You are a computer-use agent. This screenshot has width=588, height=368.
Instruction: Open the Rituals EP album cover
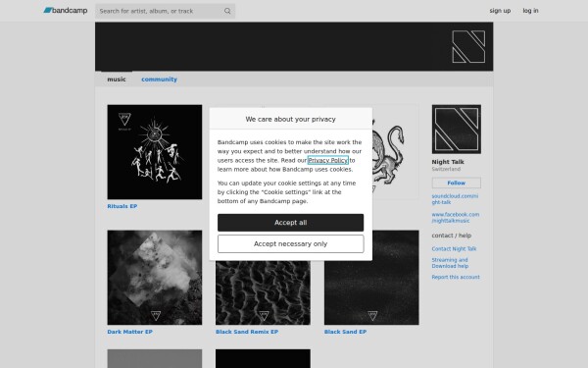[155, 152]
